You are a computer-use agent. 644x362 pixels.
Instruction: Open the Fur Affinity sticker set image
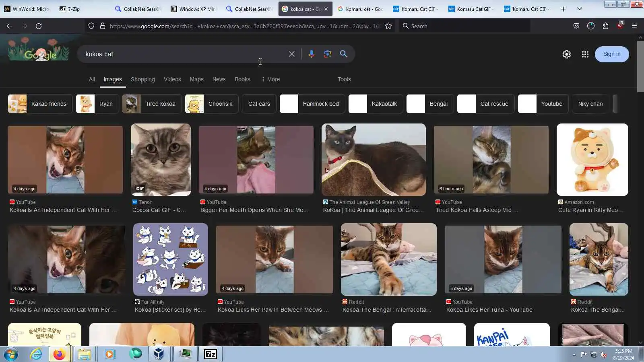(171, 259)
